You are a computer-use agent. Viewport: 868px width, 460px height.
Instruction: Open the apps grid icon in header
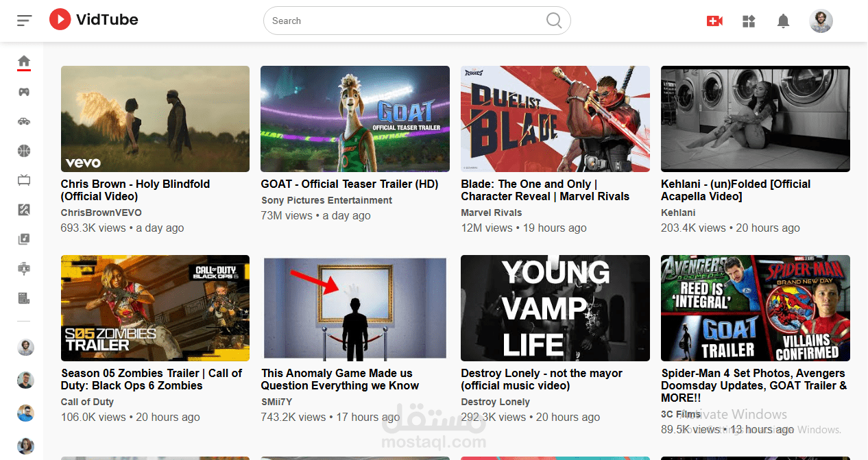click(x=749, y=21)
